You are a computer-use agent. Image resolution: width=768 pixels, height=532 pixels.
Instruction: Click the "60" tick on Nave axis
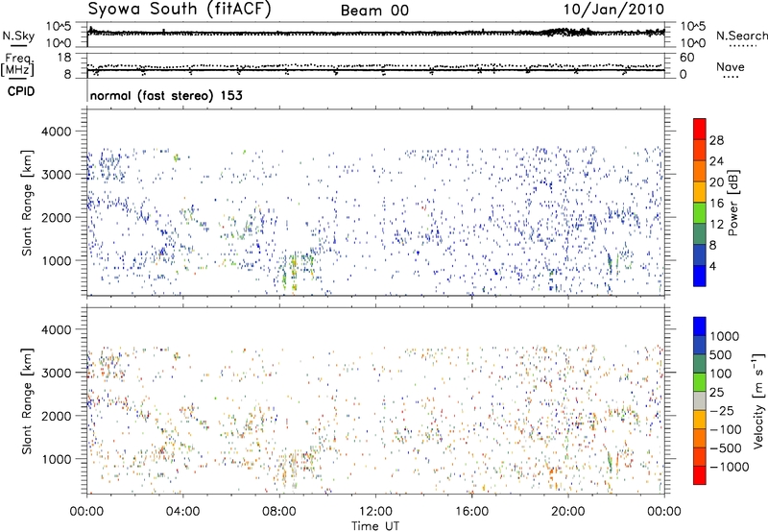pos(686,58)
